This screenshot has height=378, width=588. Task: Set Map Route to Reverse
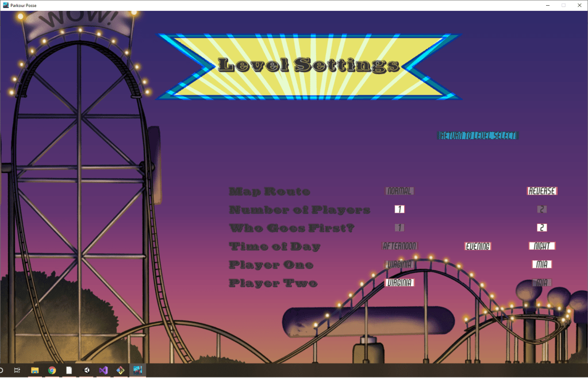click(541, 191)
